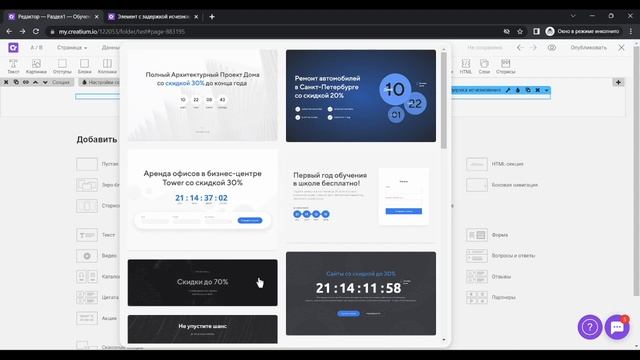
Task: Click the browser address bar
Action: click(278, 31)
